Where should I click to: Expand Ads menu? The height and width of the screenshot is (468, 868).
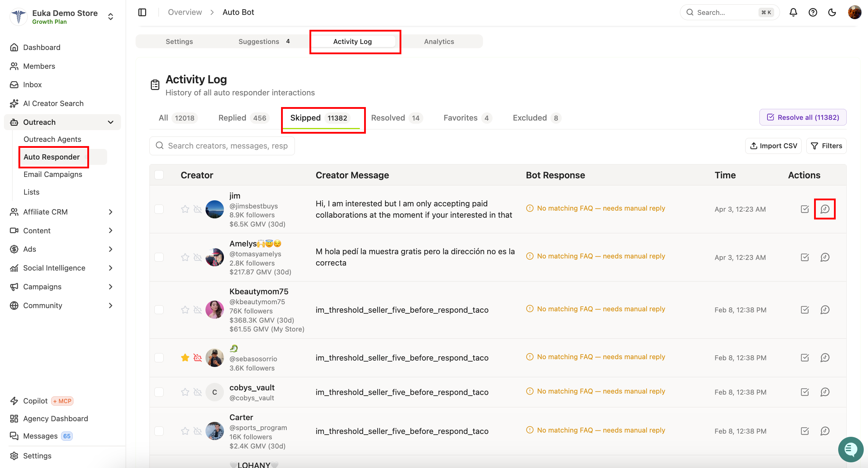click(111, 249)
